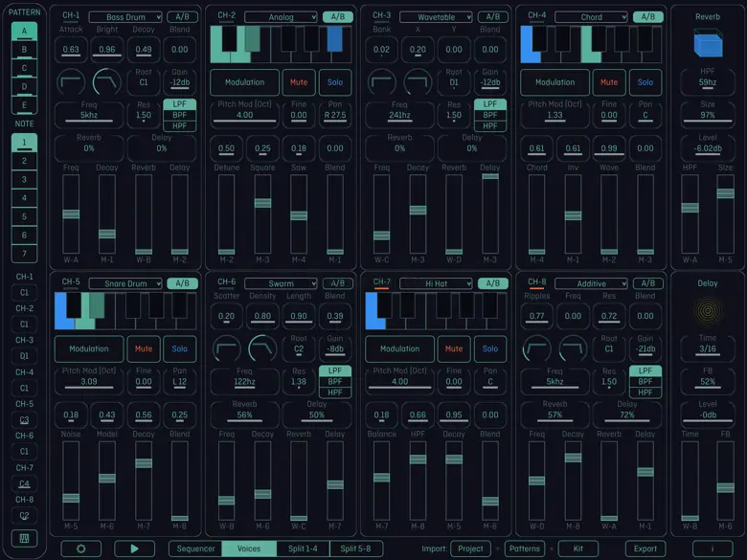Click the Export button
The image size is (747, 560).
[645, 549]
